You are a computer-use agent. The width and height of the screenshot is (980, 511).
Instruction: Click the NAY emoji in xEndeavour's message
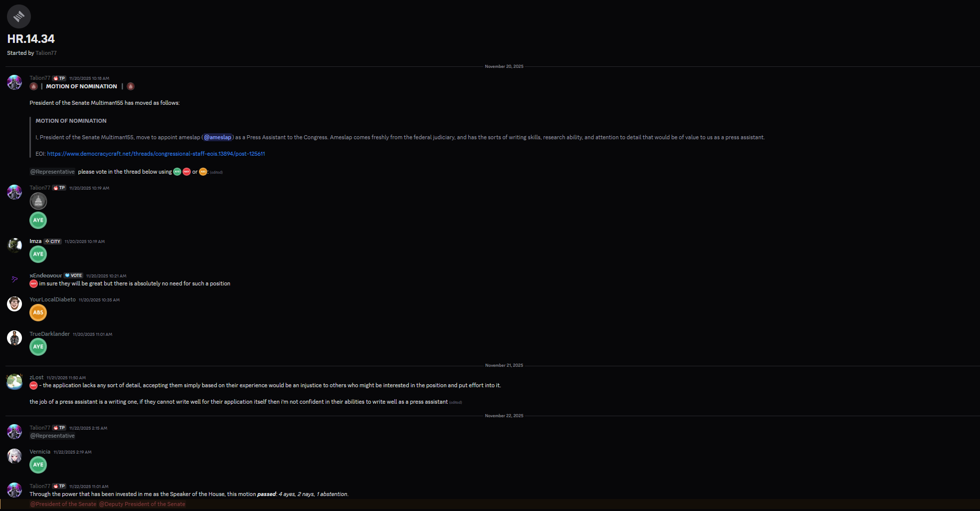[33, 283]
